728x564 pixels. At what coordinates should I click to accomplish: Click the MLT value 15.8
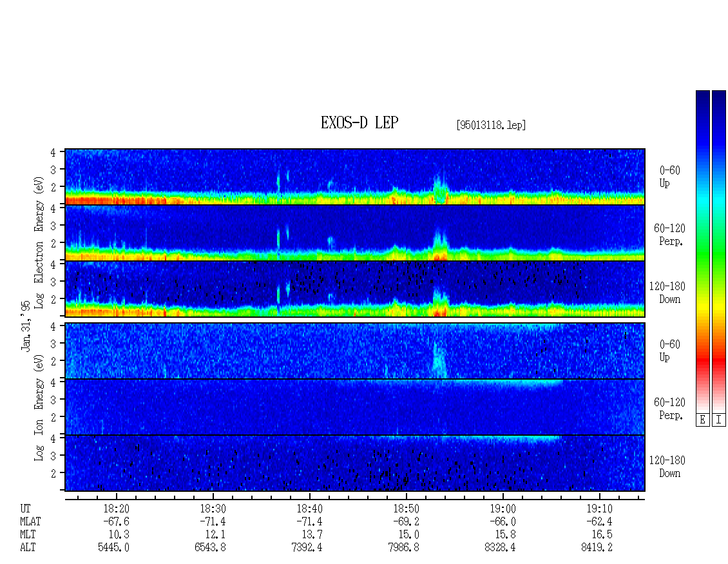(506, 535)
